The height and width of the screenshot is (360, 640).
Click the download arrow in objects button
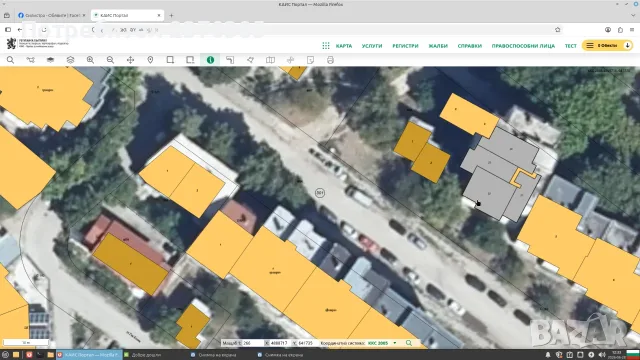[x=628, y=45]
